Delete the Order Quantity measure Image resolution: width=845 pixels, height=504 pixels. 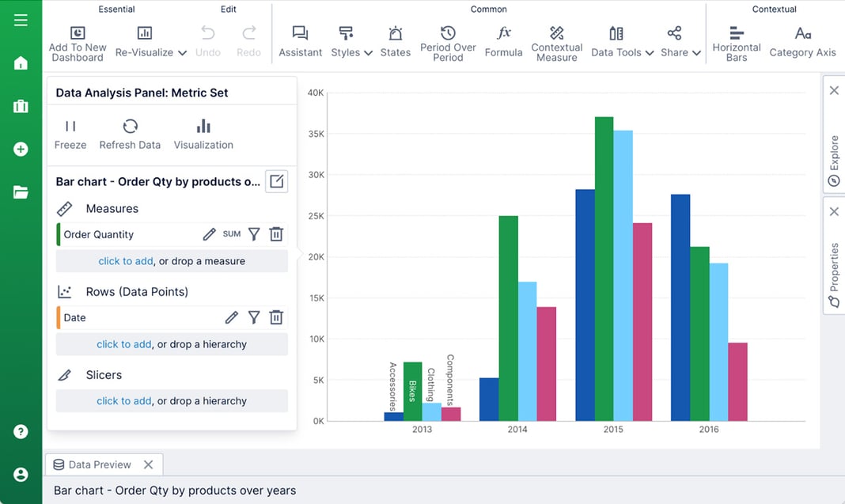[x=275, y=234]
